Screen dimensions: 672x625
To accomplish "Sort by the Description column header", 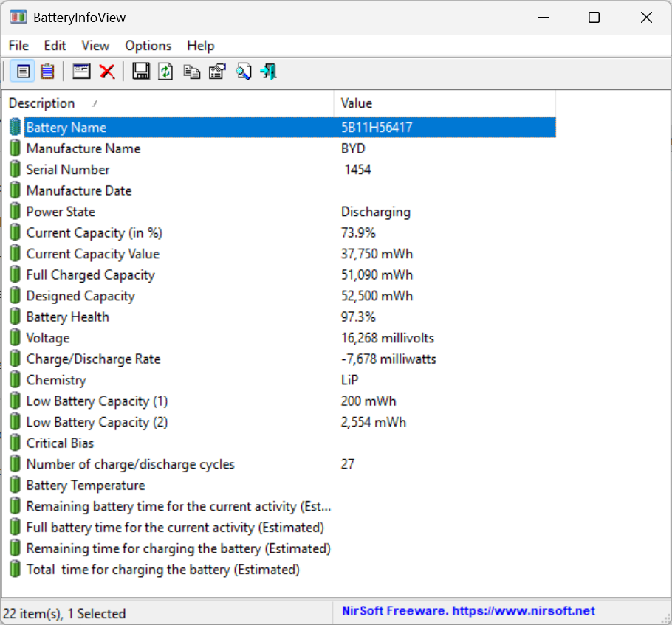I will pyautogui.click(x=42, y=103).
